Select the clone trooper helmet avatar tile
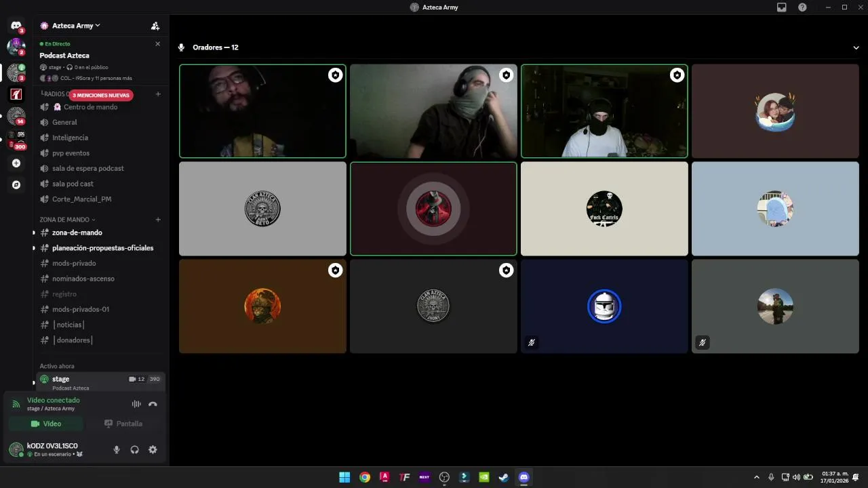 (604, 306)
